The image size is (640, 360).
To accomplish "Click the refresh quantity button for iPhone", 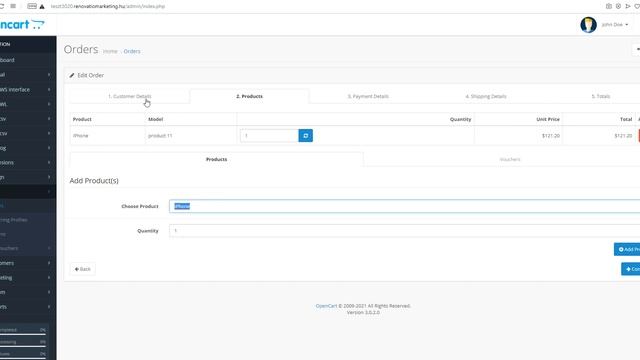I will [305, 136].
